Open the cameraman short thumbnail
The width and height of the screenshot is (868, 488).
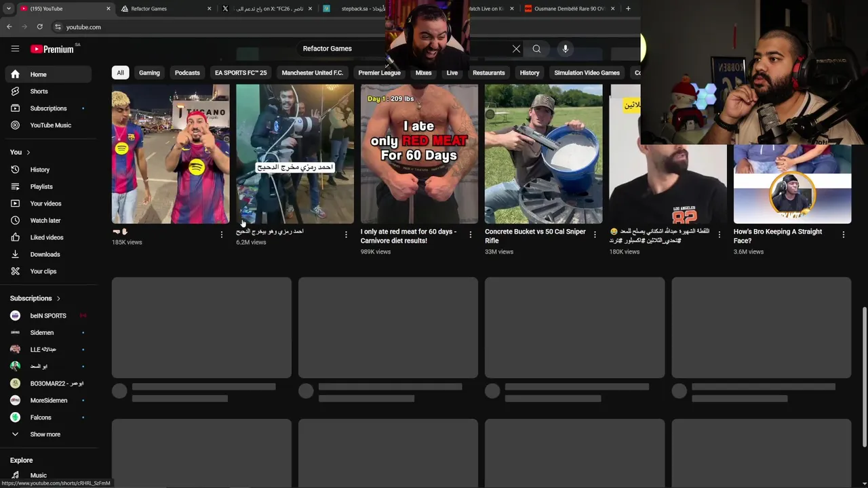(x=294, y=154)
